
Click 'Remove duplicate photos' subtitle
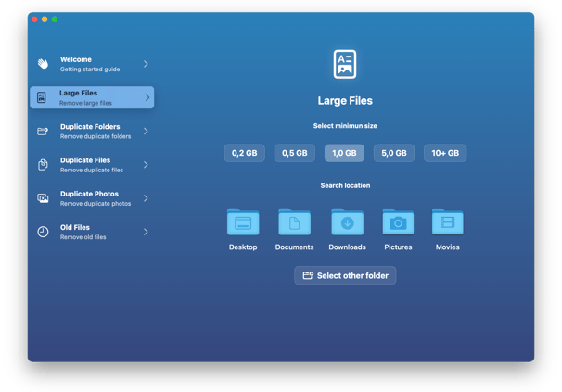[96, 204]
